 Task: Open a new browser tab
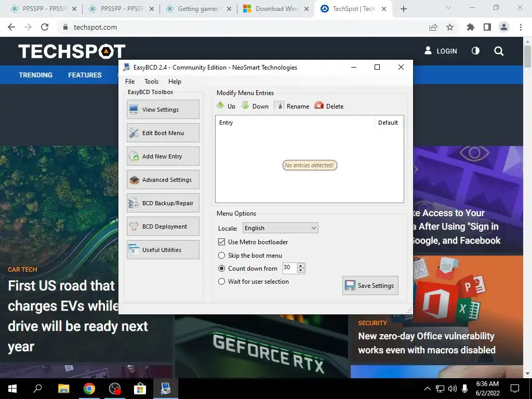point(403,9)
